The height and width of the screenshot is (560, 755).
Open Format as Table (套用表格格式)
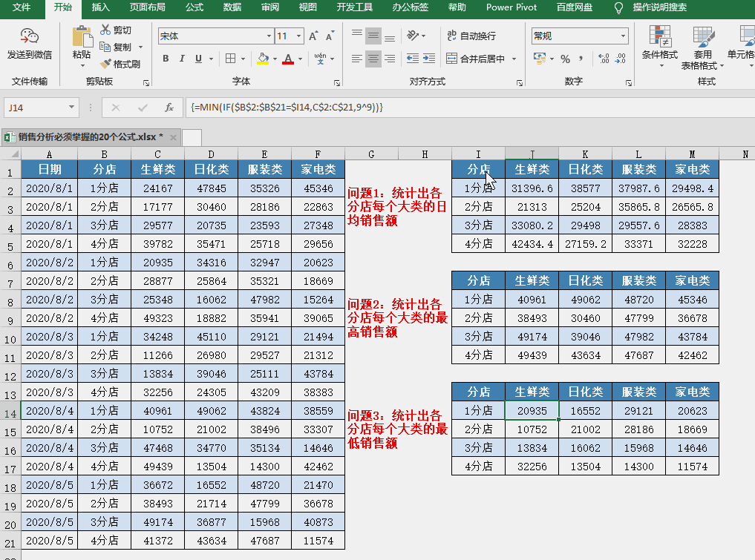tap(702, 48)
